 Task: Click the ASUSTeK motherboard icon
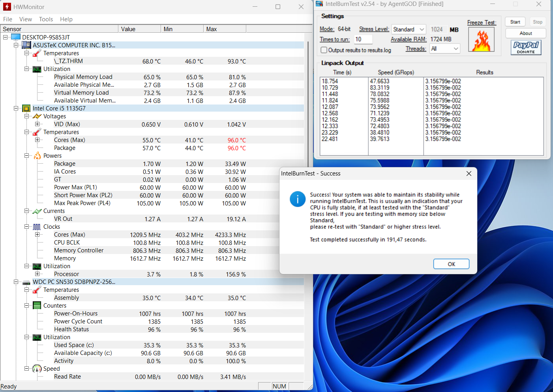click(x=26, y=45)
